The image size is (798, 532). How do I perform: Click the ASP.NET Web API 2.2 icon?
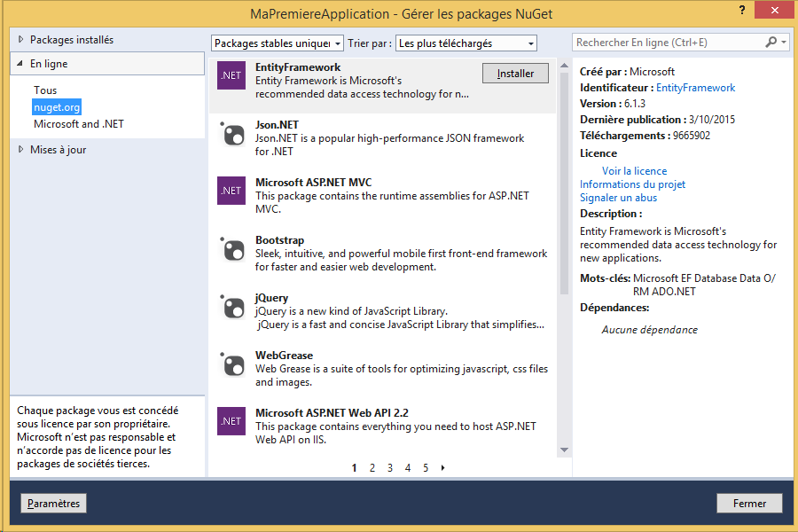[x=231, y=421]
